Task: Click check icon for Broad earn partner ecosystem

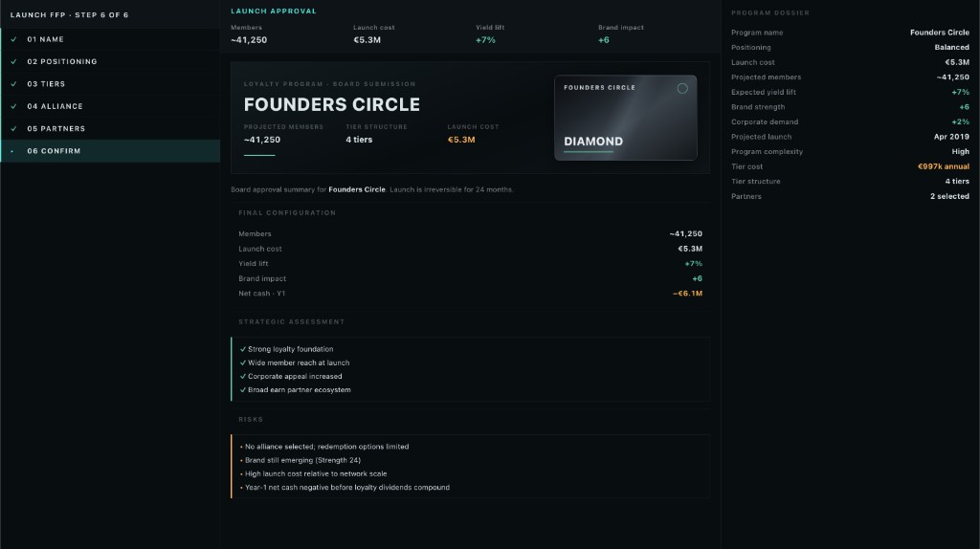Action: 243,389
